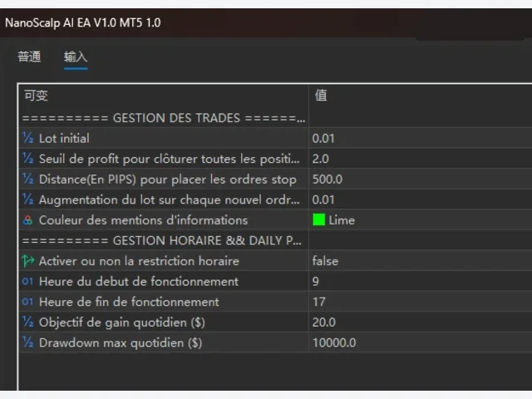The image size is (532, 399).
Task: Select Distance(En PIPS) pour placer les ordres label
Action: [x=168, y=179]
